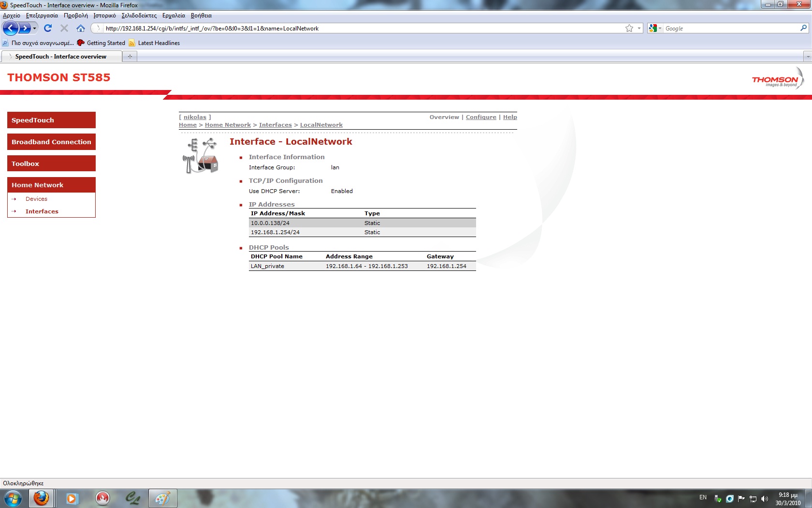Open the Σελιδοδείκτες menu

tap(139, 15)
